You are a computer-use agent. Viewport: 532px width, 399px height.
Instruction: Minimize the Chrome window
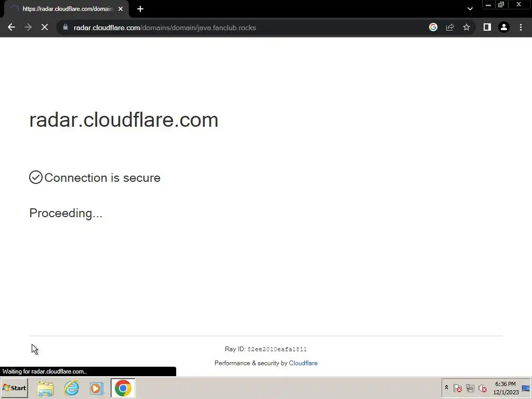tap(488, 5)
